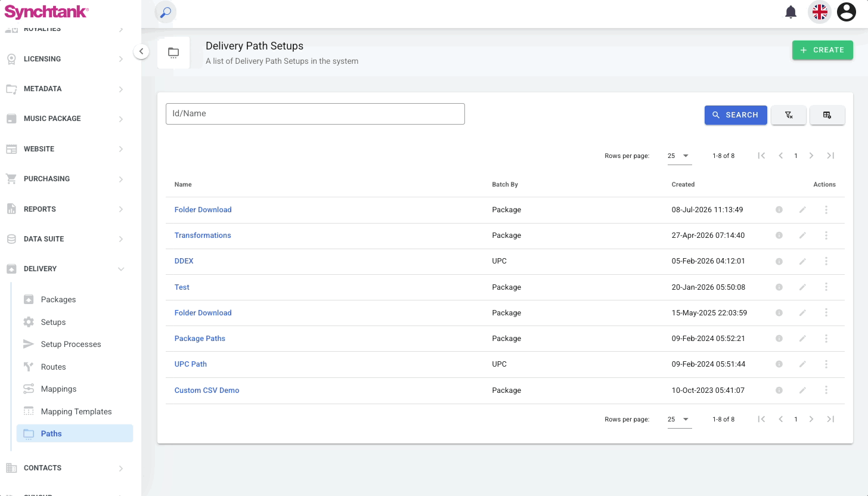Viewport: 868px width, 496px height.
Task: Expand the Metadata sidebar section
Action: click(66, 89)
